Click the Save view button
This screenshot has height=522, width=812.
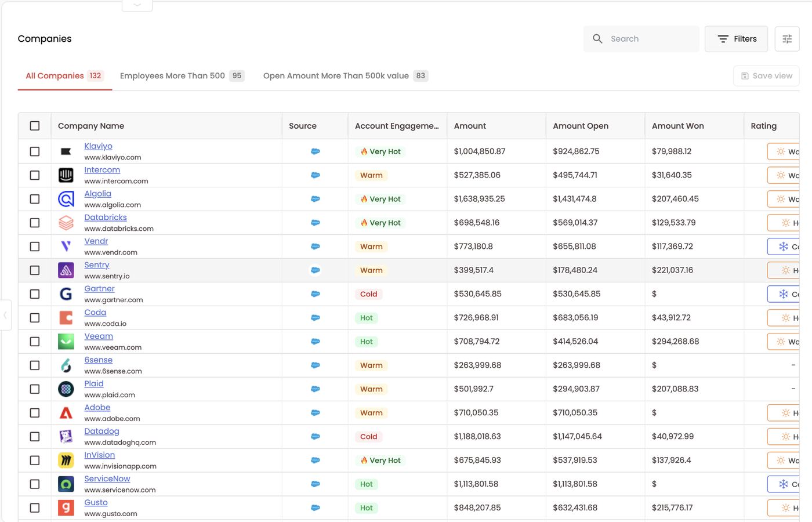[x=766, y=76]
